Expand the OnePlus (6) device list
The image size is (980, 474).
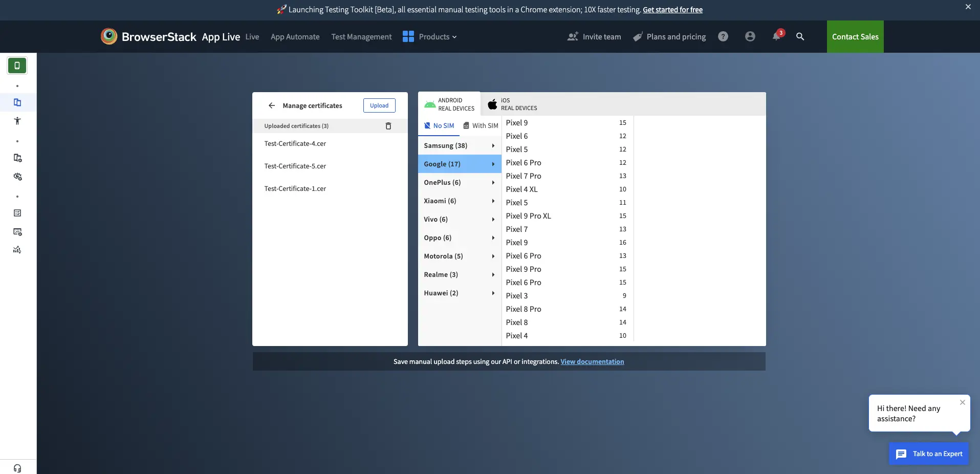[x=459, y=183]
